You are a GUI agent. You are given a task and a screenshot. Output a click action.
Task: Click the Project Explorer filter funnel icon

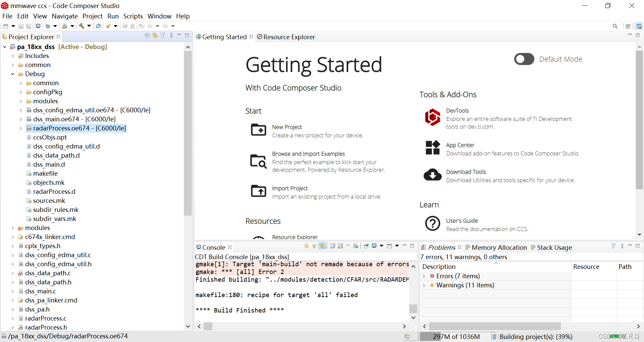coord(163,36)
